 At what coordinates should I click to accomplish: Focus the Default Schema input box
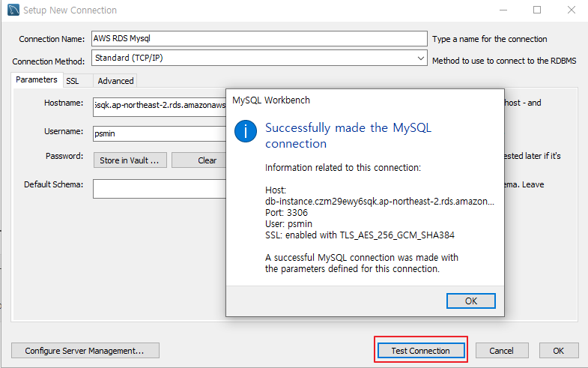tap(160, 188)
